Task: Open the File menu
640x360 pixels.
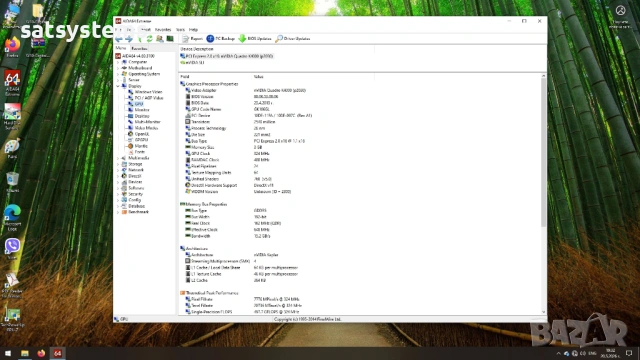Action: [118, 30]
